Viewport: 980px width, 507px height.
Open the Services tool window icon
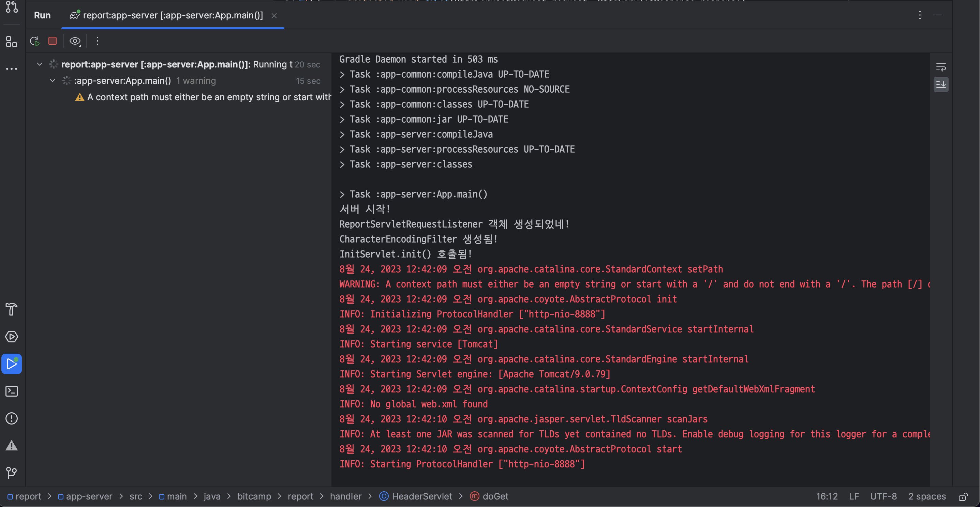click(x=11, y=337)
